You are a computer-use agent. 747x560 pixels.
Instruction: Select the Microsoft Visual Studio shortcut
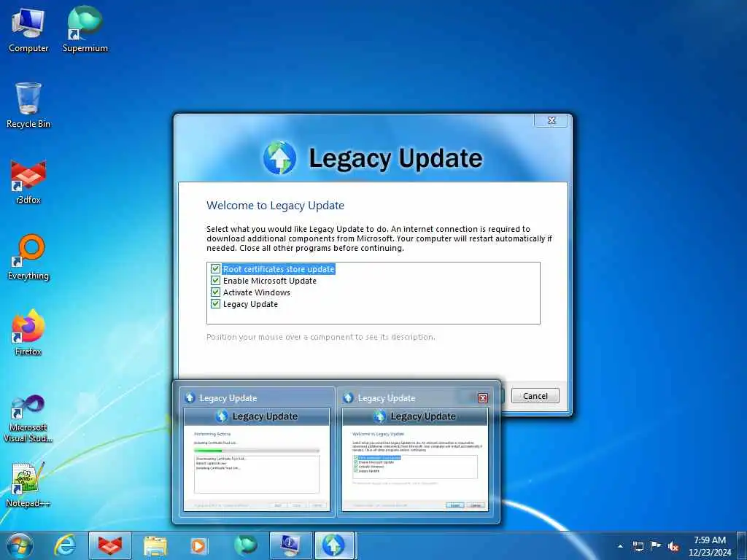point(28,419)
